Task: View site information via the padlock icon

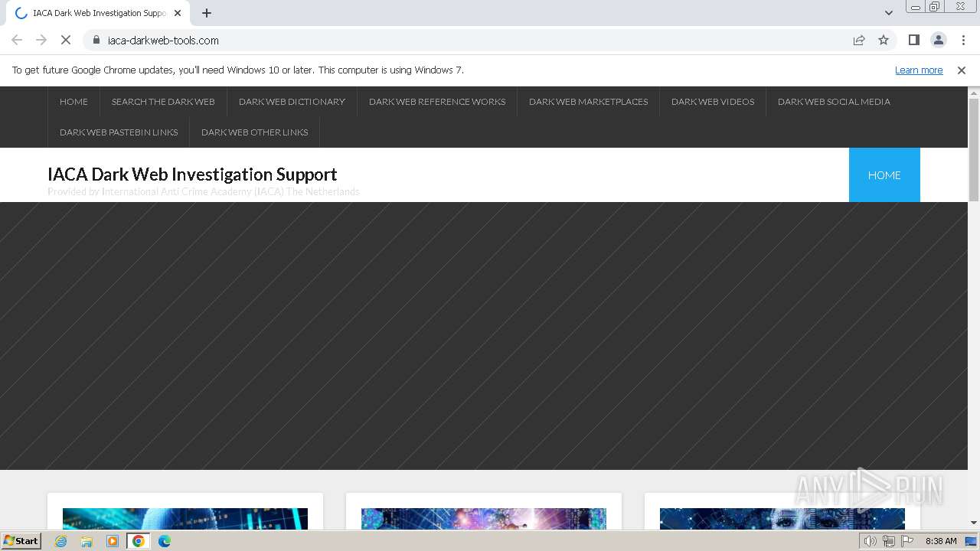Action: click(96, 40)
